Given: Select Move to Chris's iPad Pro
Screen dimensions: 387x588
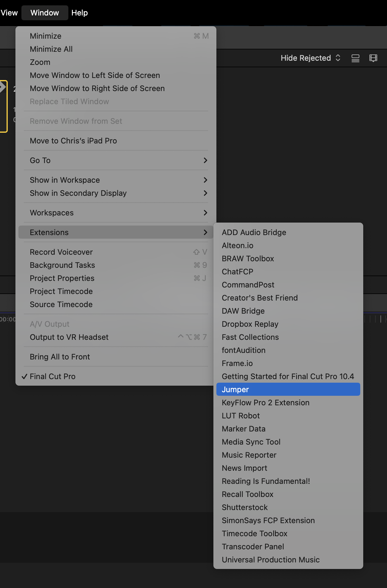Looking at the screenshot, I should (73, 141).
